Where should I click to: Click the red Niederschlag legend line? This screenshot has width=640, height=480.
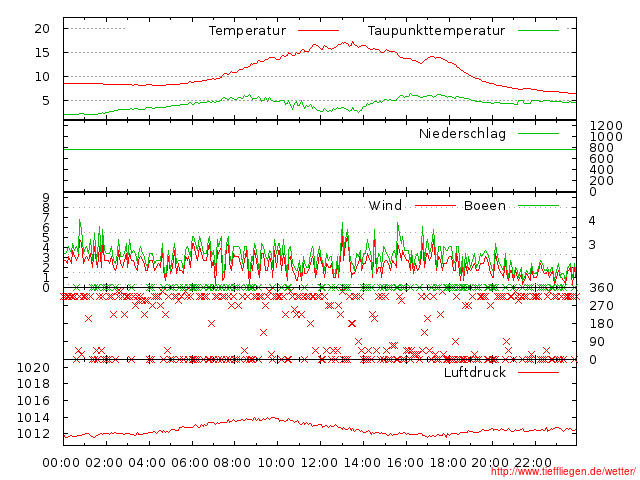(x=537, y=134)
